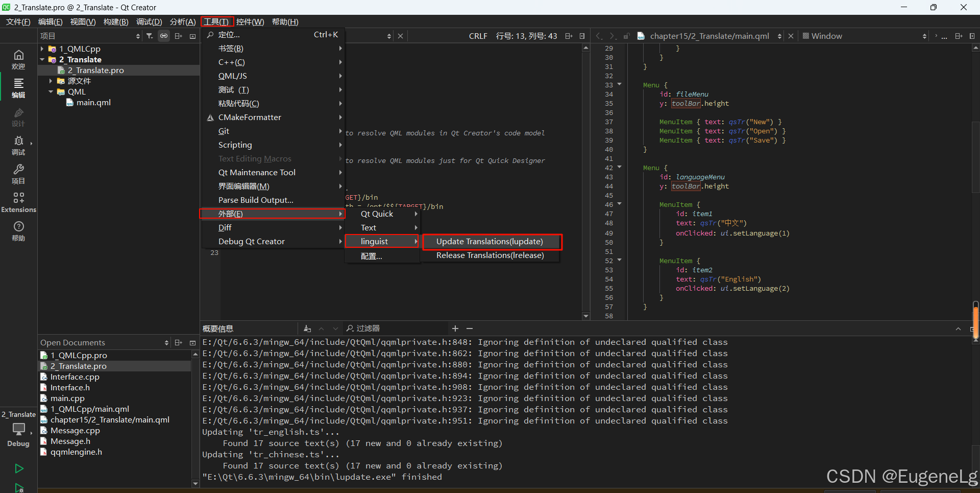Clear the output with the broom icon
This screenshot has width=980, height=493.
307,328
